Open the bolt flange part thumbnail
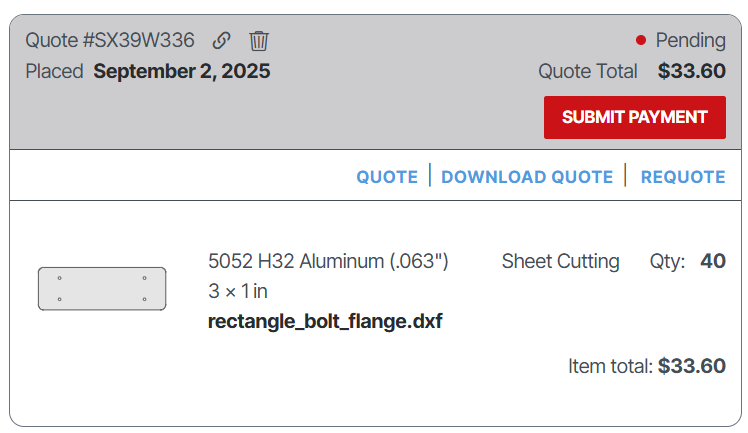Screen dimensions: 748x433 [x=102, y=288]
